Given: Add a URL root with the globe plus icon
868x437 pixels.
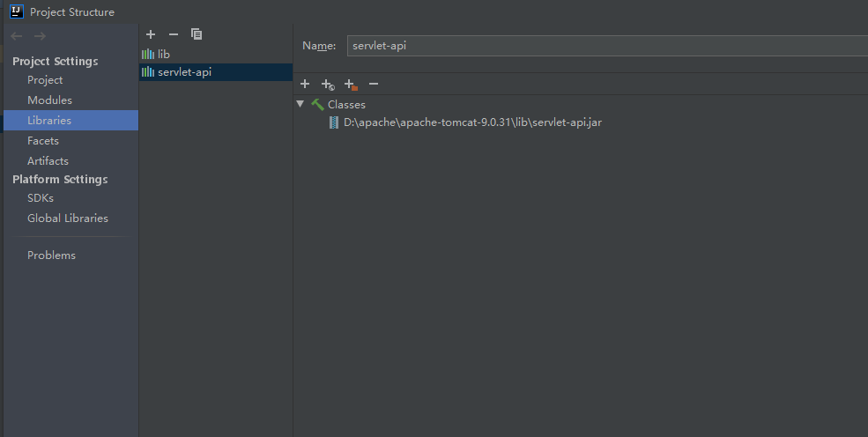Looking at the screenshot, I should (328, 85).
